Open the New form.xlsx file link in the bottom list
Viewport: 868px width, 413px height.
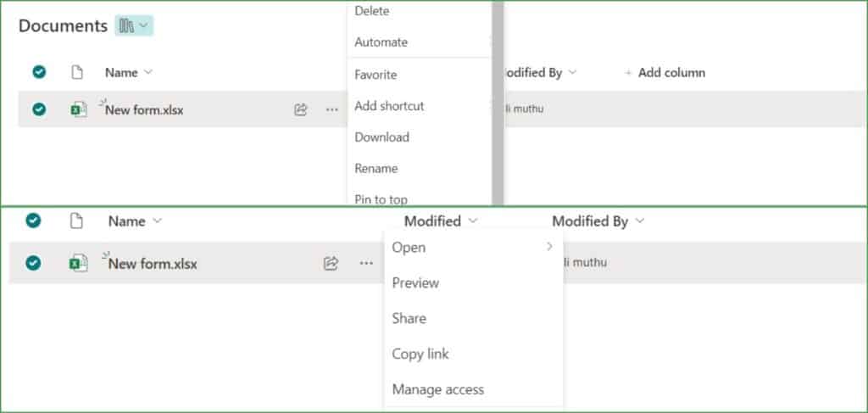point(153,264)
